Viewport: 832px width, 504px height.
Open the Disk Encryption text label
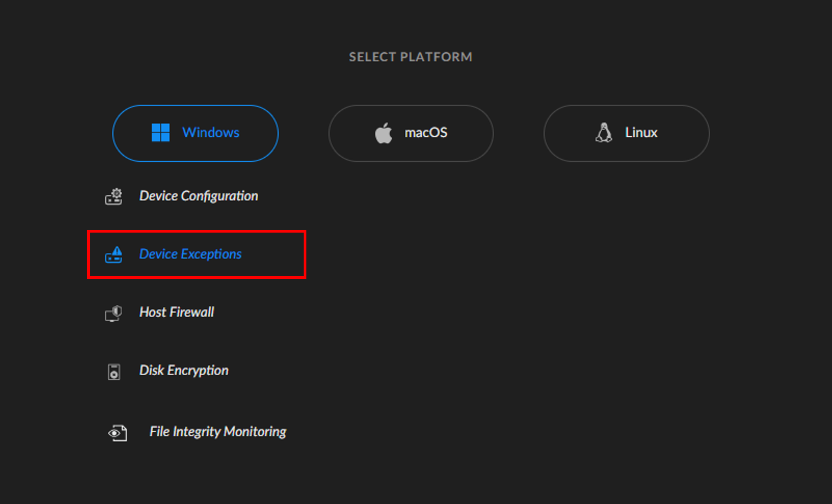184,370
